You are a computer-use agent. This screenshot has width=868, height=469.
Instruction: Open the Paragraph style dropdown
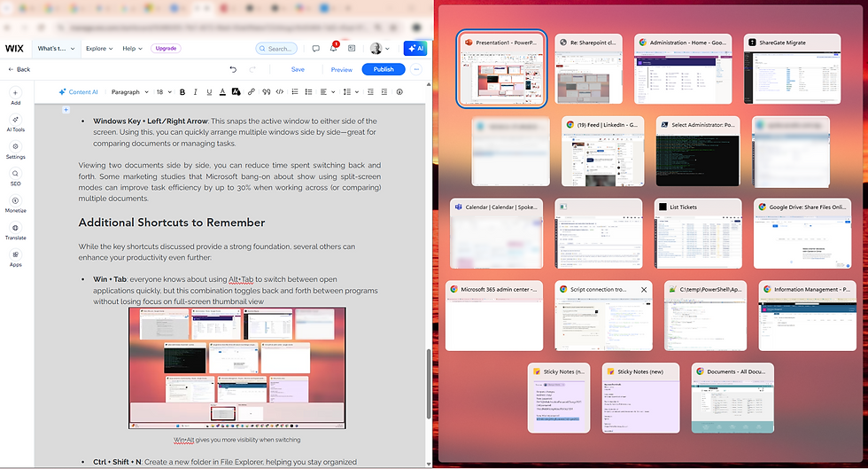[129, 92]
